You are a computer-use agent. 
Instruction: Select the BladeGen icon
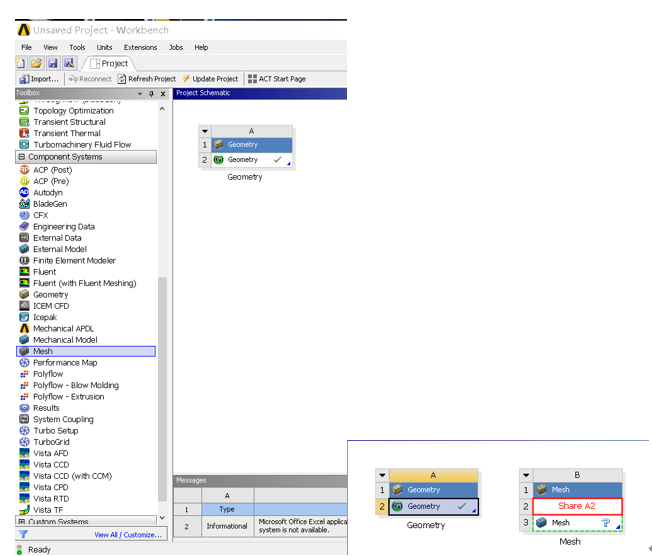24,204
